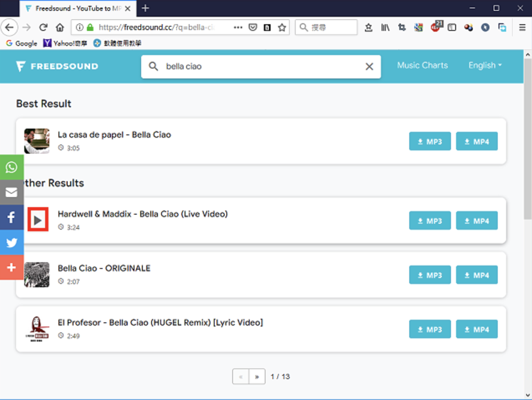Open the third bookmark with blue icon

coord(117,43)
